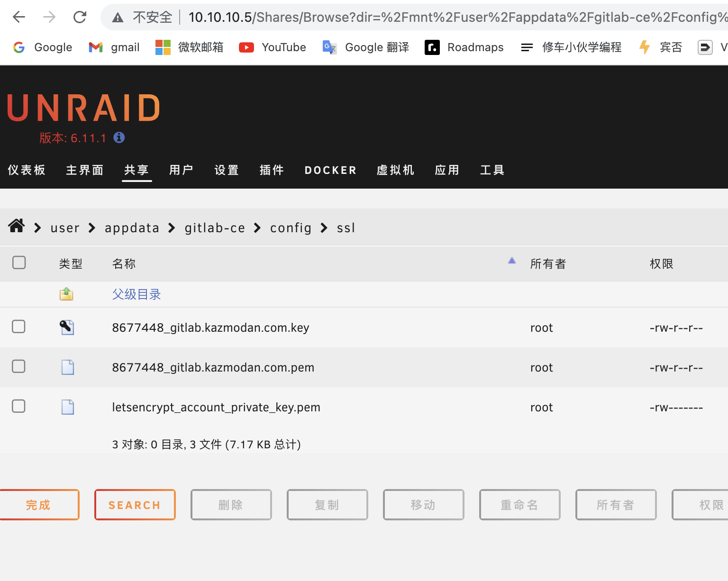Switch to the 主界面 tab

point(85,170)
